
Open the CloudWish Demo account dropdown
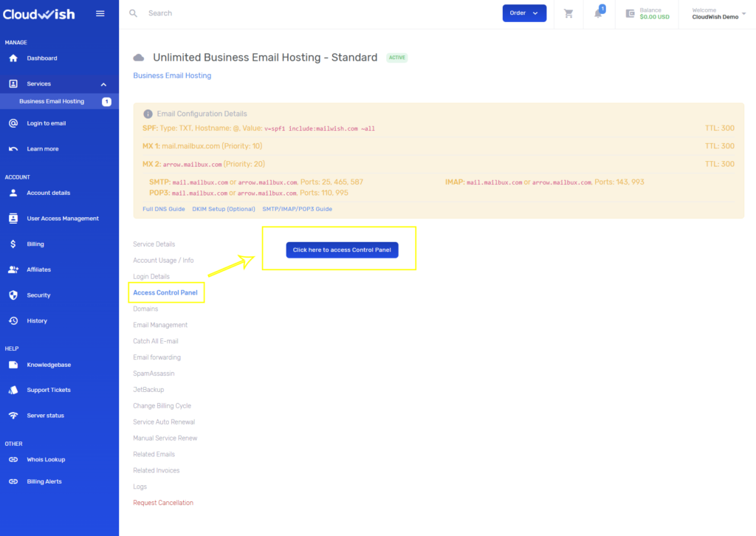715,15
